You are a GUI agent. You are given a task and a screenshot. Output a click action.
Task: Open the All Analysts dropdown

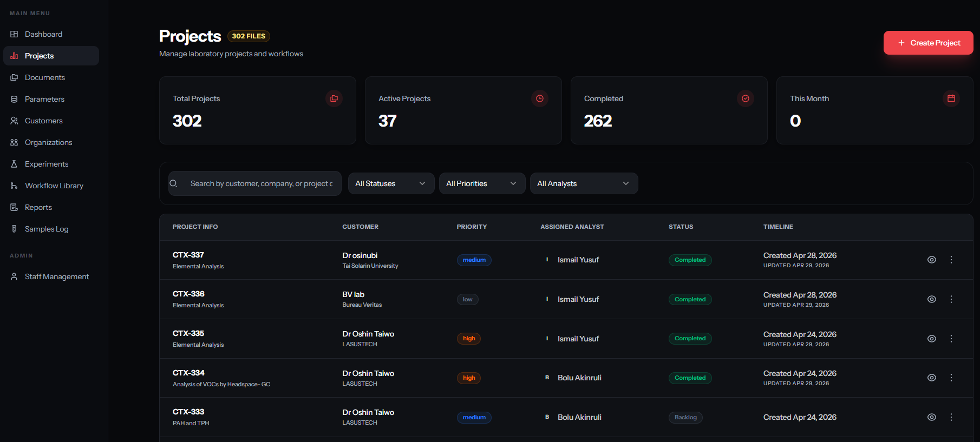(584, 183)
